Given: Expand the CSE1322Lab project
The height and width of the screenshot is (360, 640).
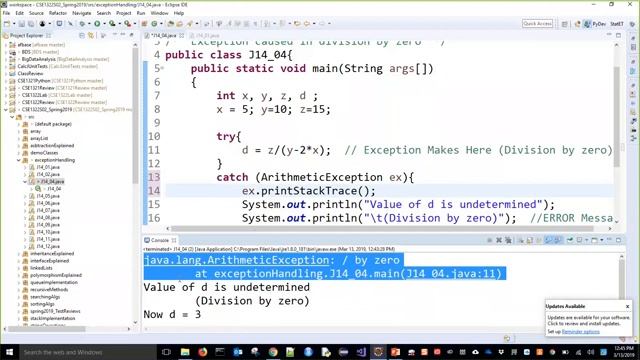Looking at the screenshot, I should coord(6,95).
